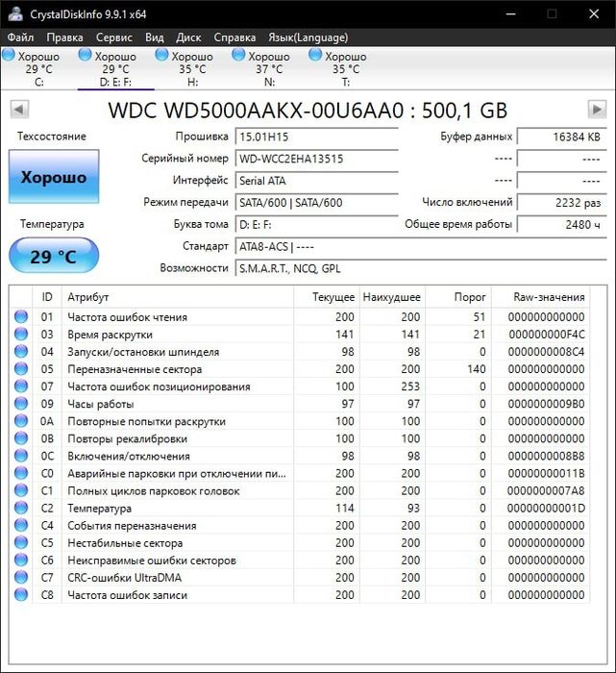616x673 pixels.
Task: Click the firmware field 15.01H15
Action: point(316,137)
